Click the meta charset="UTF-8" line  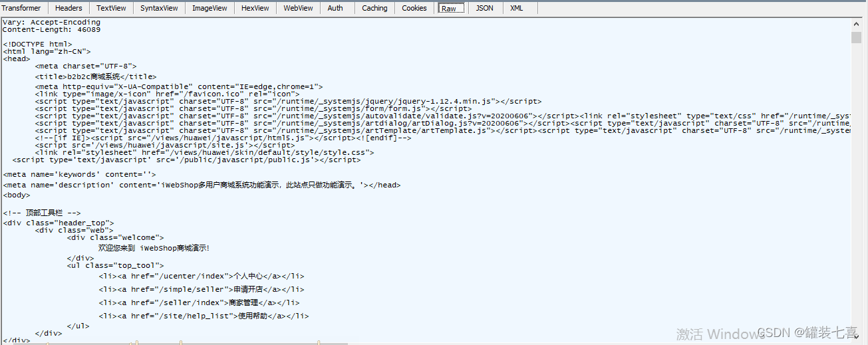(x=86, y=66)
